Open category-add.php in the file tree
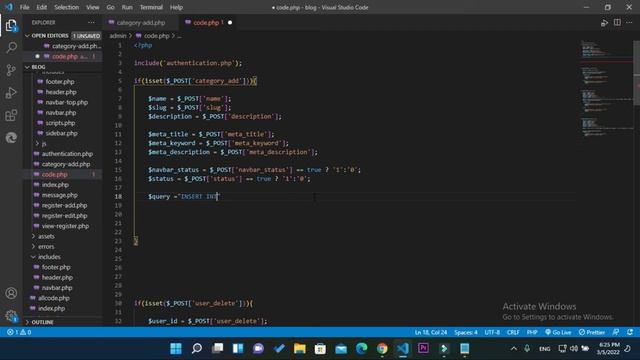Viewport: 640px width, 360px height. pyautogui.click(x=66, y=164)
